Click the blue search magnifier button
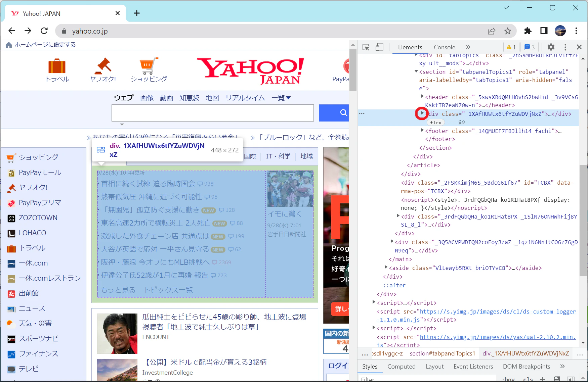588x382 pixels. tap(334, 113)
